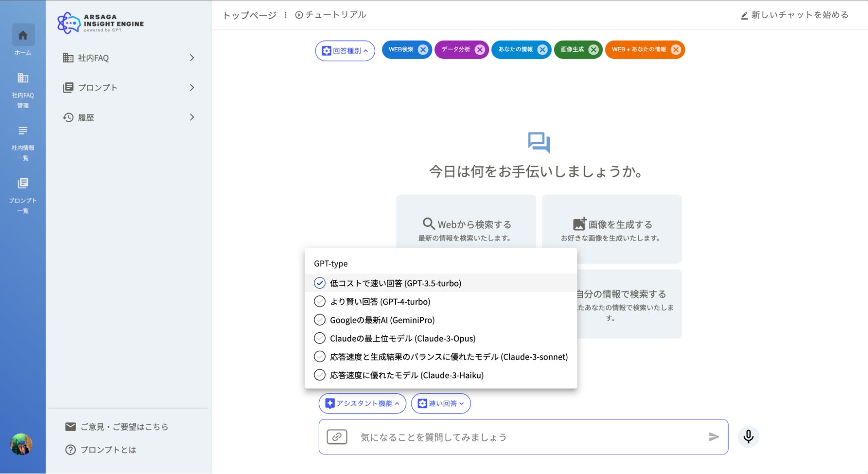This screenshot has height=474, width=868.
Task: Select より賢い回答 (GPT-4-turbo)
Action: point(441,302)
